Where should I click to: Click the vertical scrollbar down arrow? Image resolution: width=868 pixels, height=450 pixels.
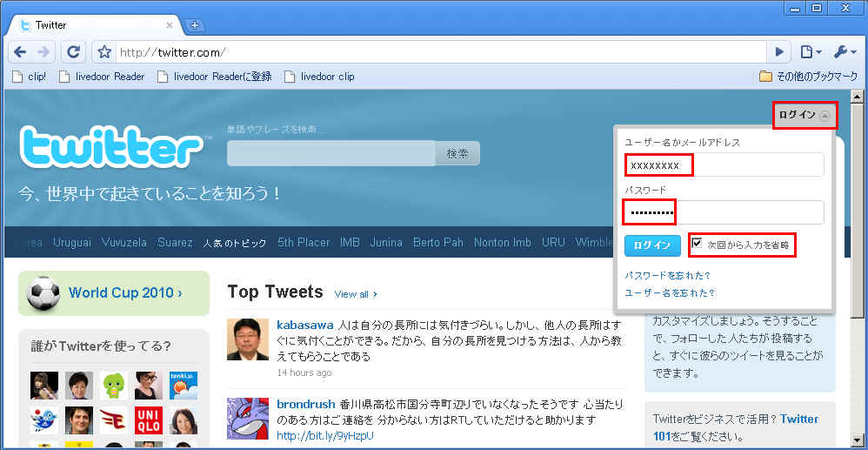(857, 441)
